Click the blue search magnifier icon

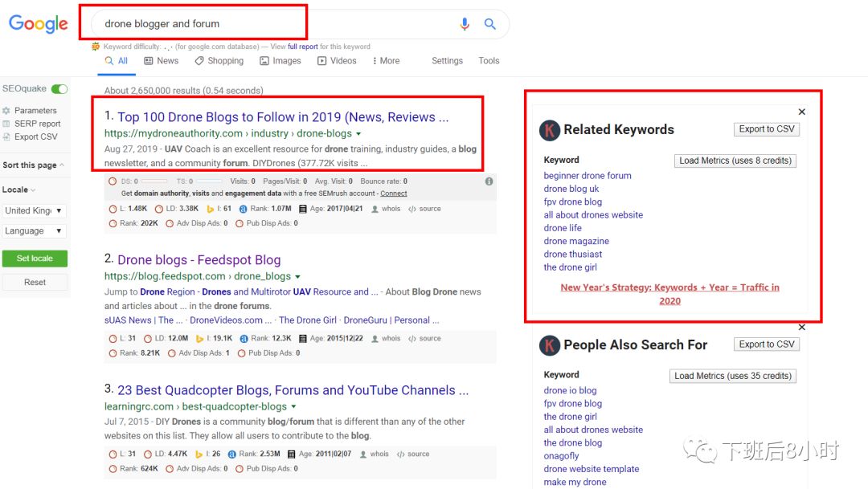(490, 24)
